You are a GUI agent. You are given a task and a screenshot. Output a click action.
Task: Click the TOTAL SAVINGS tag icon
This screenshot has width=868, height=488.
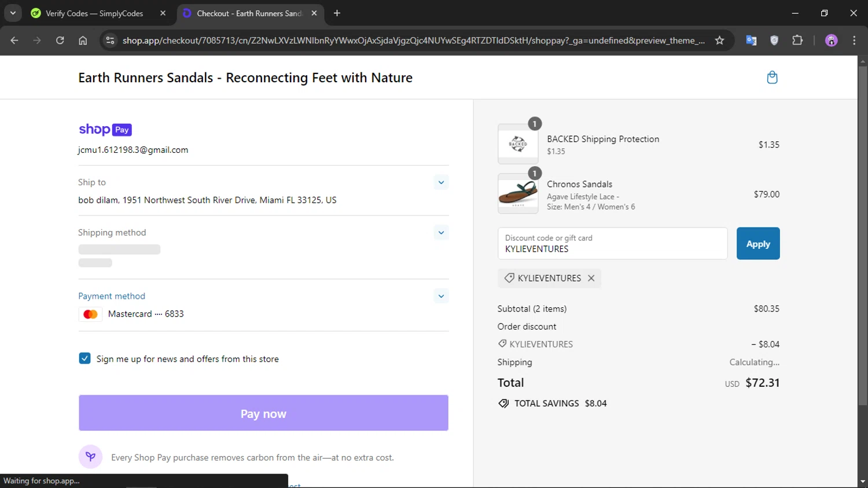(x=503, y=403)
